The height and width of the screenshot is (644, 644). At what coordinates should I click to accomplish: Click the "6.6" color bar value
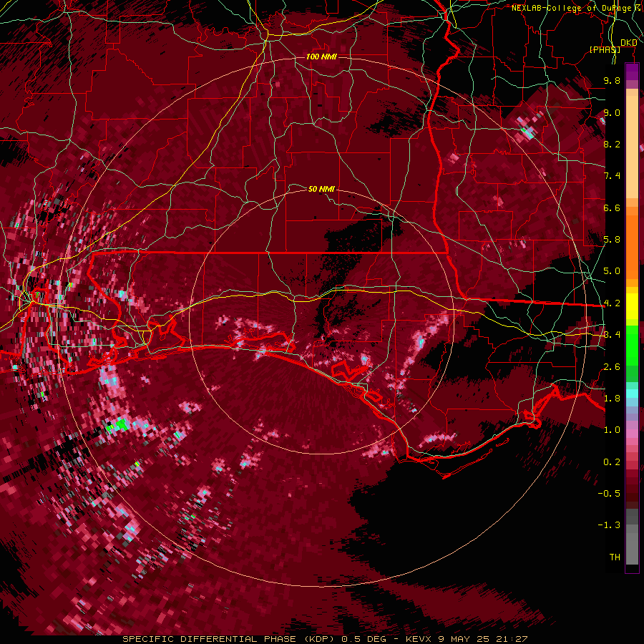click(612, 208)
